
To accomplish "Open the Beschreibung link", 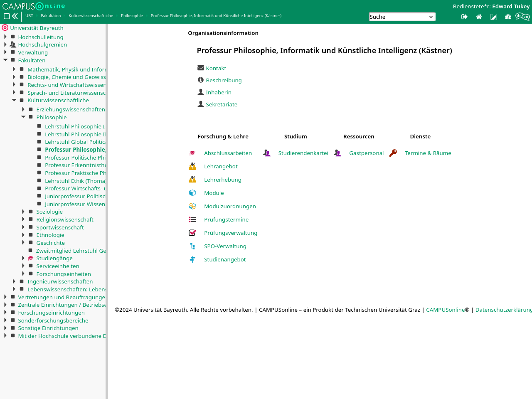I will [x=224, y=80].
